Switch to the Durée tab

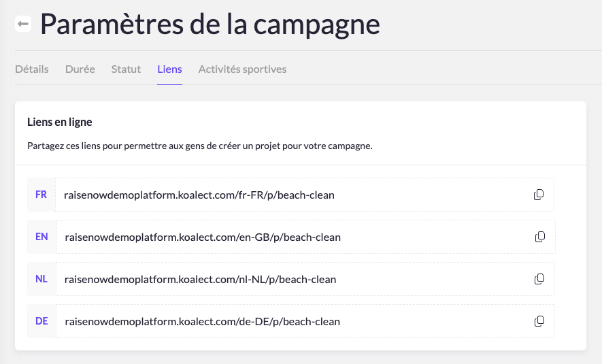[80, 69]
